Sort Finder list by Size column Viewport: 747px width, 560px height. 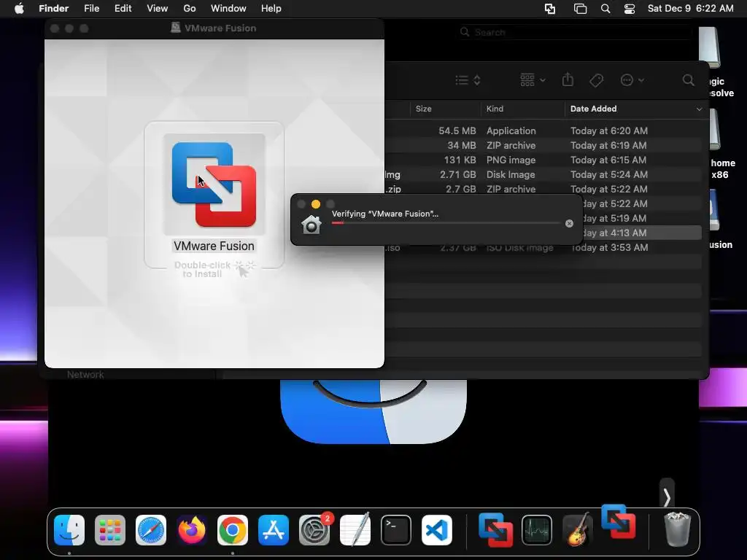(424, 109)
